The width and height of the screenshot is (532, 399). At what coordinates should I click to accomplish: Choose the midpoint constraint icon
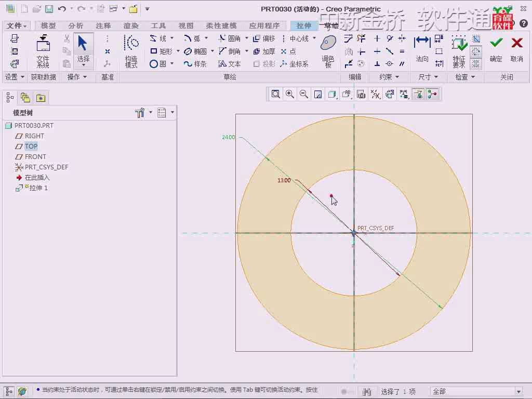390,51
